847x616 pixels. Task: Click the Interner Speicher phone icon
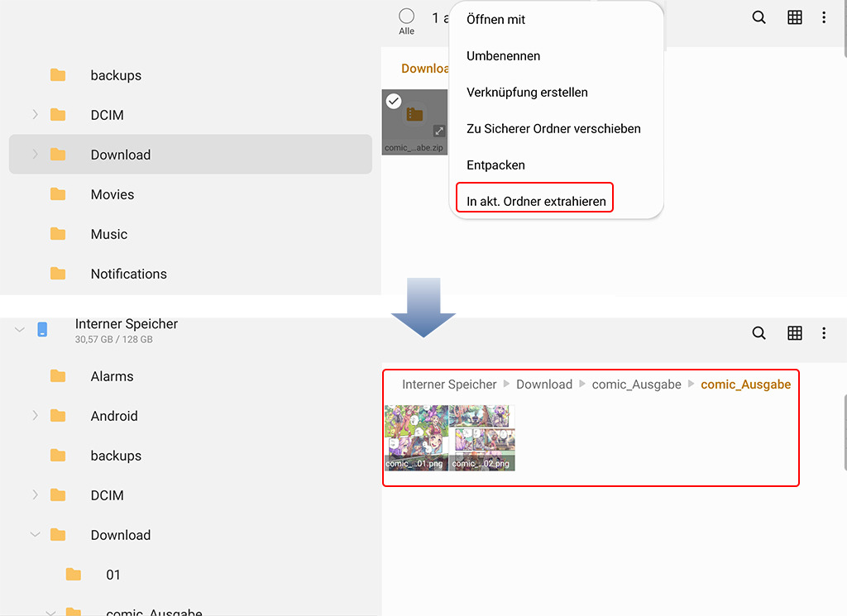point(42,329)
